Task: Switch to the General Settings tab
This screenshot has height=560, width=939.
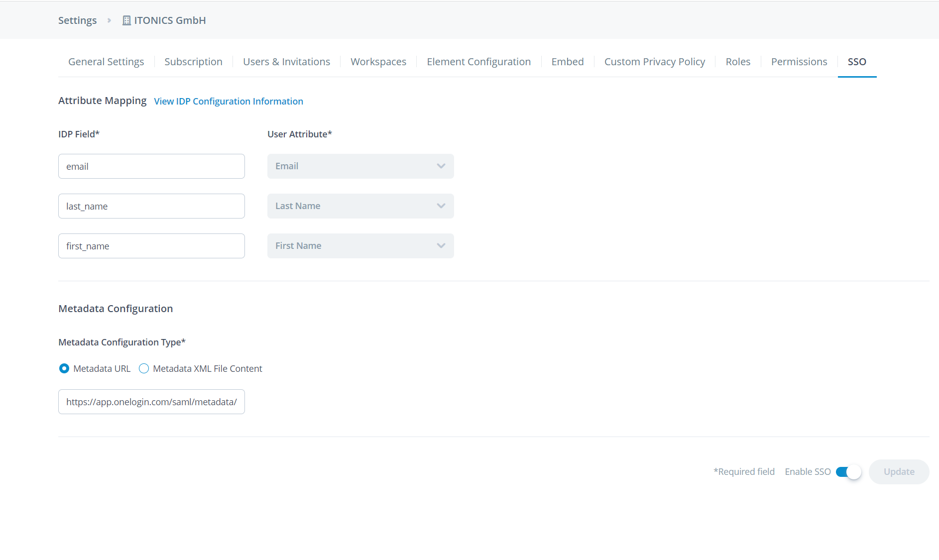Action: pos(106,61)
